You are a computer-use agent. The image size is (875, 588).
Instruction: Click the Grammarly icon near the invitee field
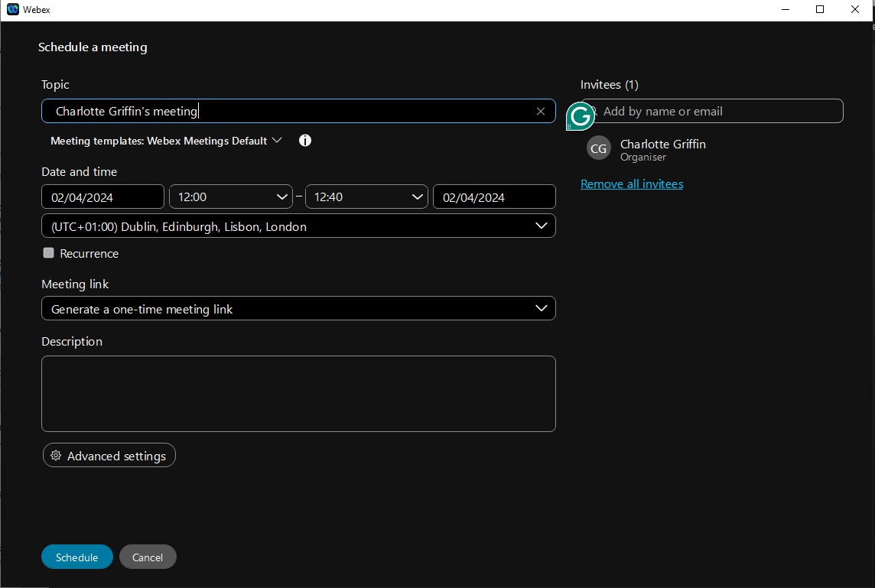tap(580, 116)
